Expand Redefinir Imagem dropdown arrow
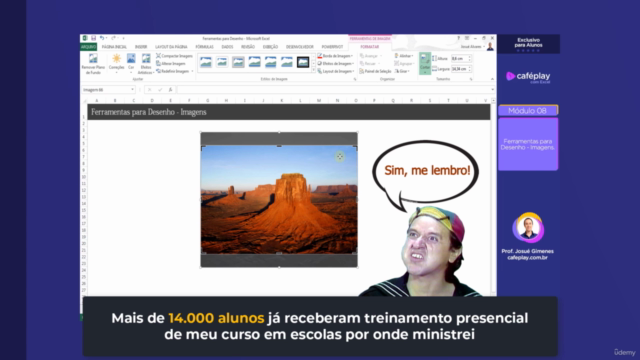The width and height of the screenshot is (640, 360). click(x=192, y=71)
